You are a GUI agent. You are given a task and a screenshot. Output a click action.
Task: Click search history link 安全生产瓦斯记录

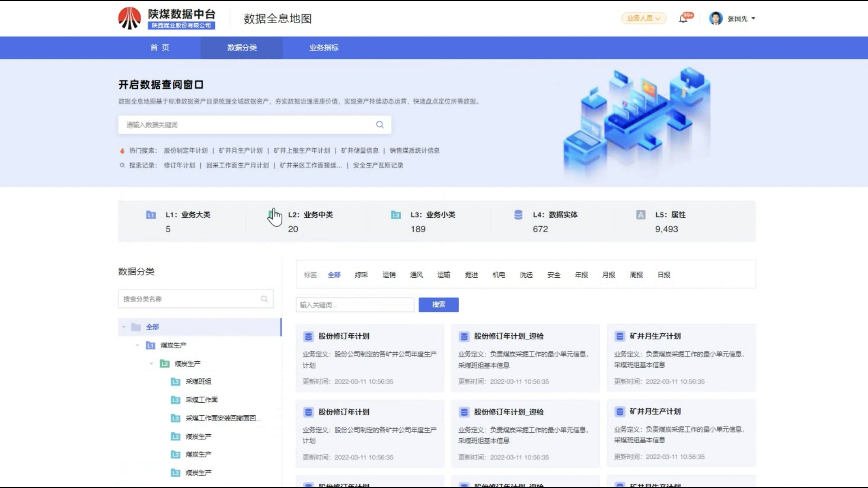coord(378,165)
